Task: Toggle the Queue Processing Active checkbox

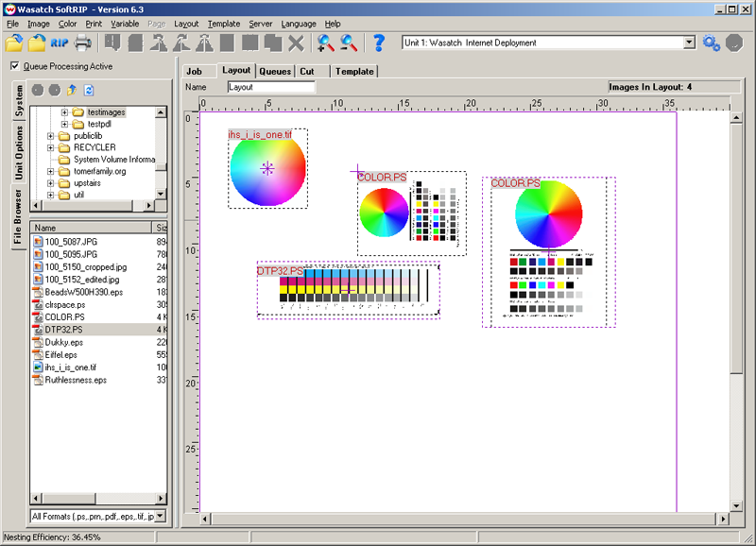Action: (x=15, y=66)
